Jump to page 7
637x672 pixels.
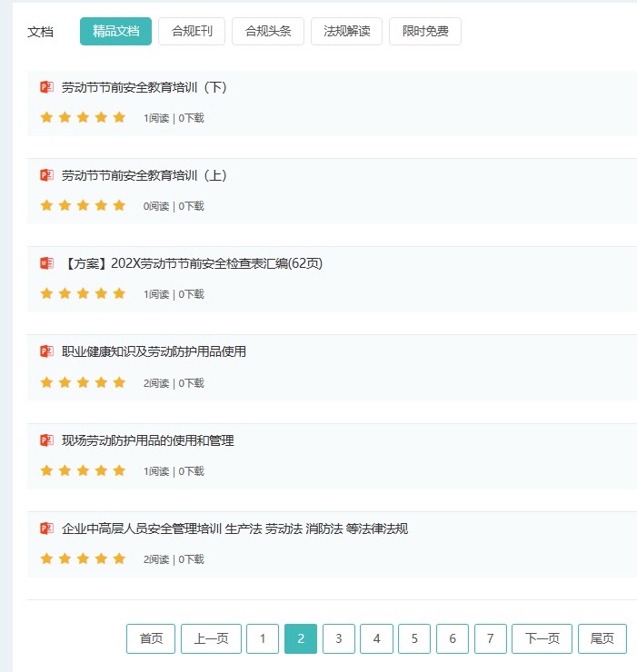(491, 638)
